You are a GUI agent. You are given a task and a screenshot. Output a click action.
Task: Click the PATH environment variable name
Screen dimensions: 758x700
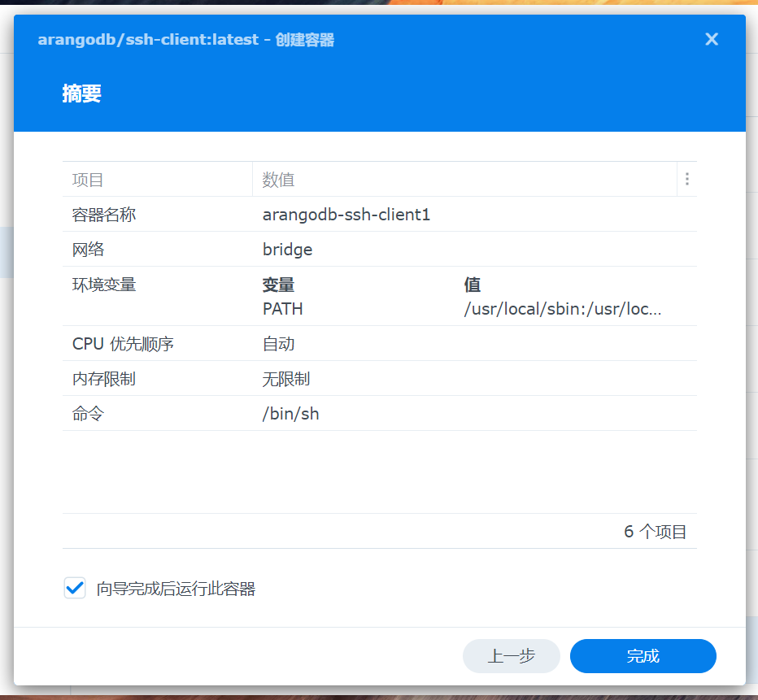click(x=282, y=309)
